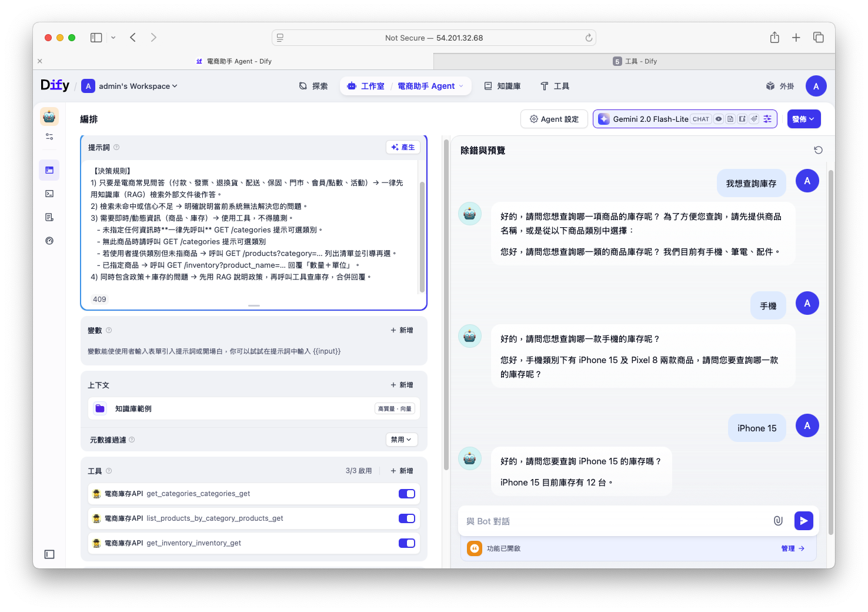Screen dimensions: 868x612
Task: Open the API access icon in sidebar
Action: click(x=49, y=194)
